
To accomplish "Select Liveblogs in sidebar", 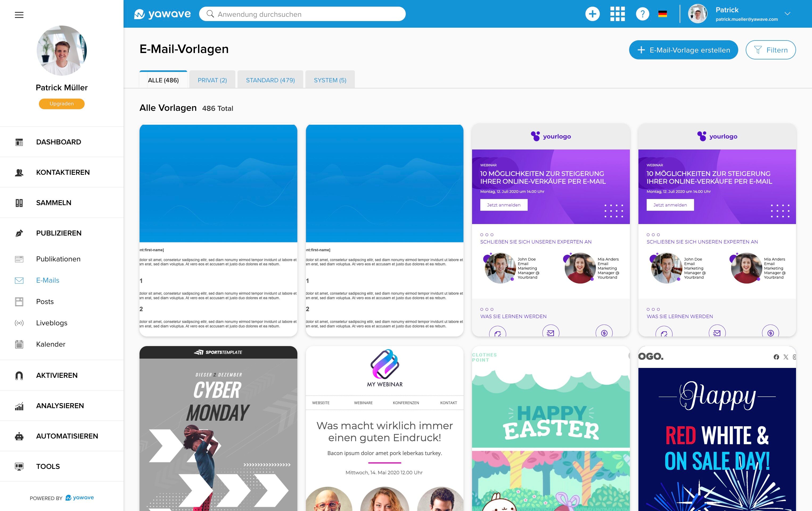I will tap(52, 323).
